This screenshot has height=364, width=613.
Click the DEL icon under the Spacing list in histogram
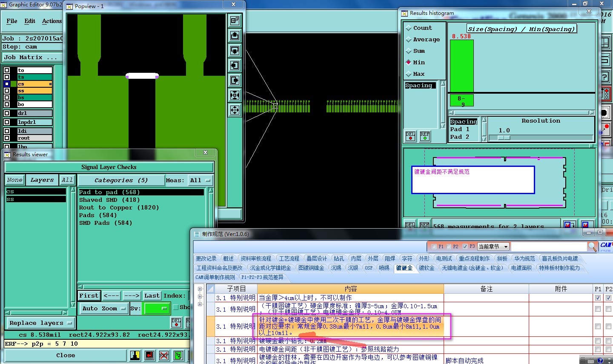(410, 136)
